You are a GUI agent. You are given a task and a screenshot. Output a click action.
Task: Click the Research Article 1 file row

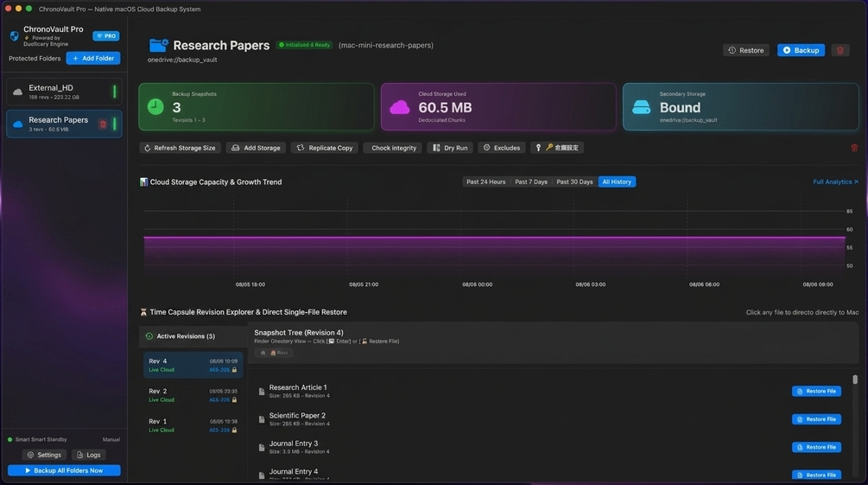click(x=551, y=392)
